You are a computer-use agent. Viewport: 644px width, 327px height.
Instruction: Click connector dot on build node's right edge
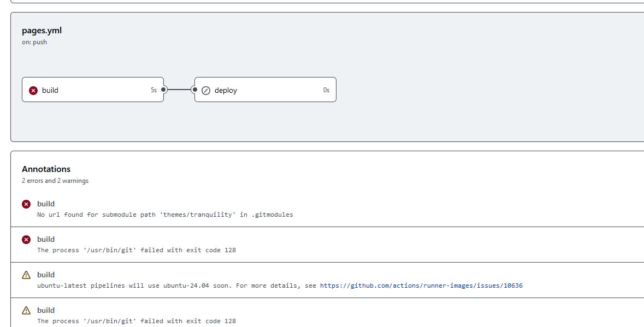tap(163, 90)
